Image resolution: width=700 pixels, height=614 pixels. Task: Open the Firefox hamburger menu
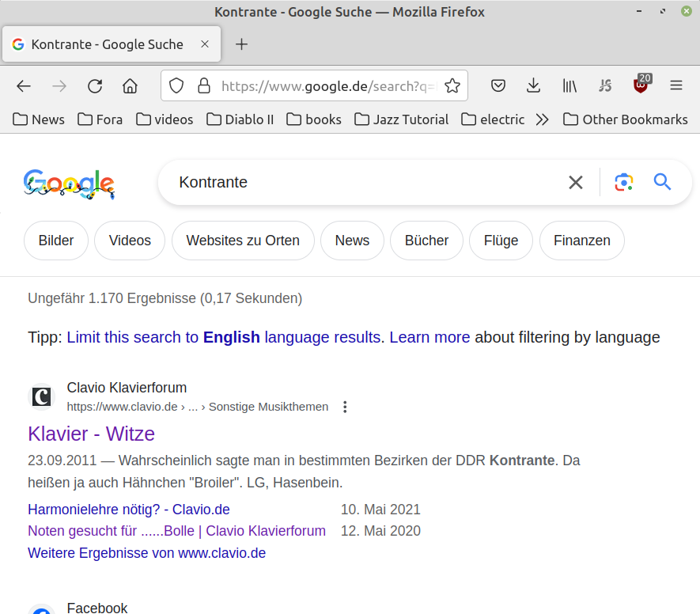676,85
